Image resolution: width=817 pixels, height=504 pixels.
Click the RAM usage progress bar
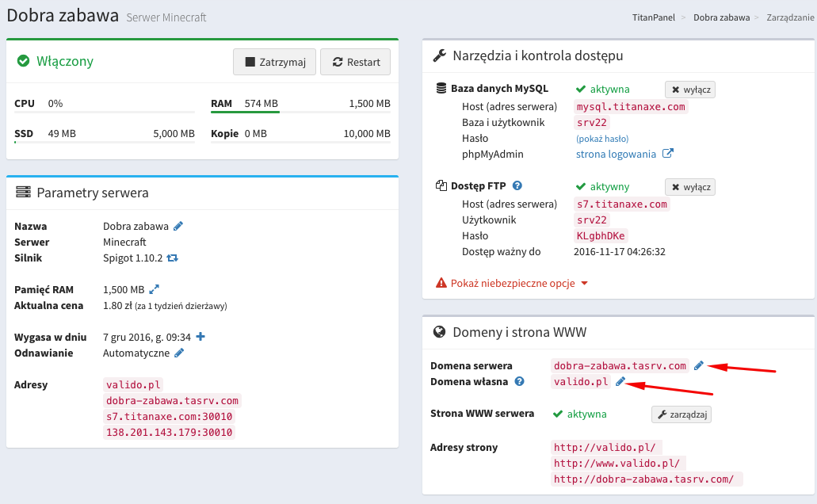(x=300, y=112)
